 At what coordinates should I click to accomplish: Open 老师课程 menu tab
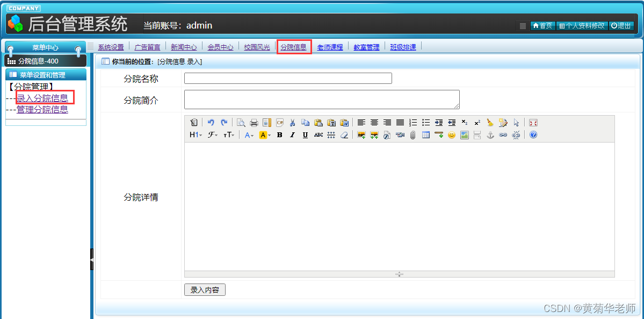pyautogui.click(x=330, y=47)
